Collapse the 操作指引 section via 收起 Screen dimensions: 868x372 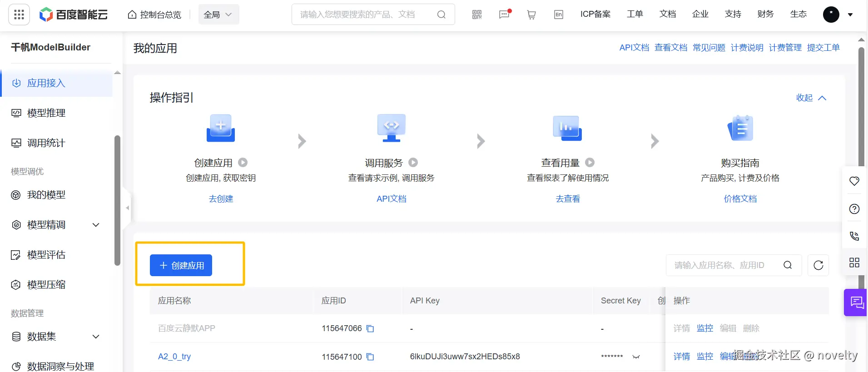[x=811, y=98]
